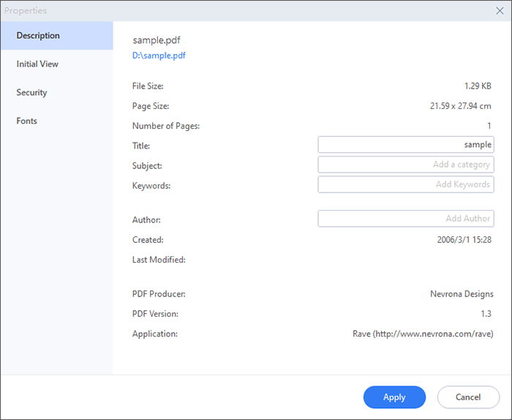Click the Last Modified label
The image size is (512, 420).
tap(159, 260)
